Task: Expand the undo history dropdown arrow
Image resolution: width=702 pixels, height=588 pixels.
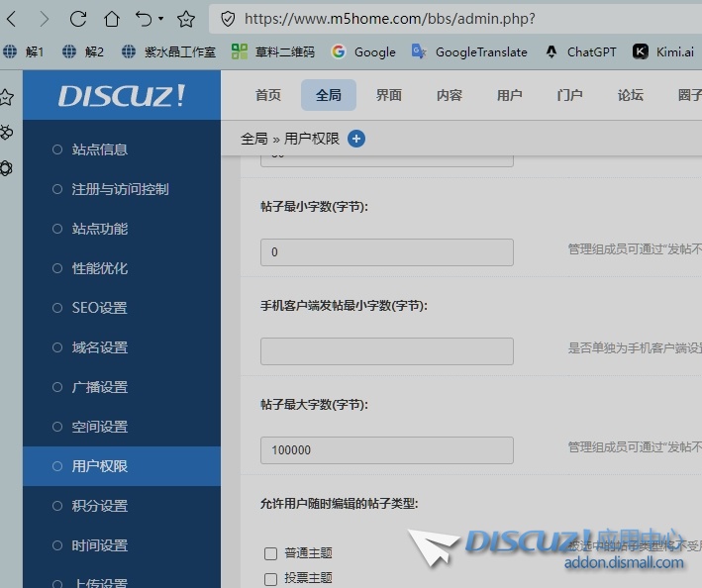Action: point(160,19)
